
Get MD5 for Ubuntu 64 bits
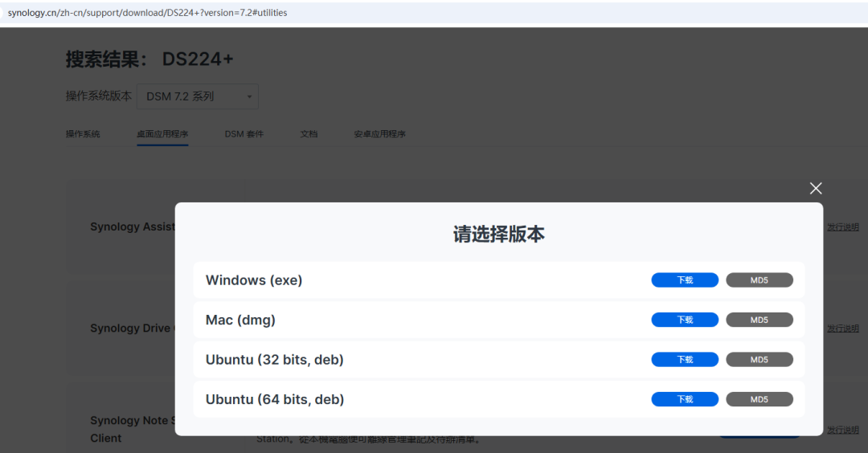point(759,399)
